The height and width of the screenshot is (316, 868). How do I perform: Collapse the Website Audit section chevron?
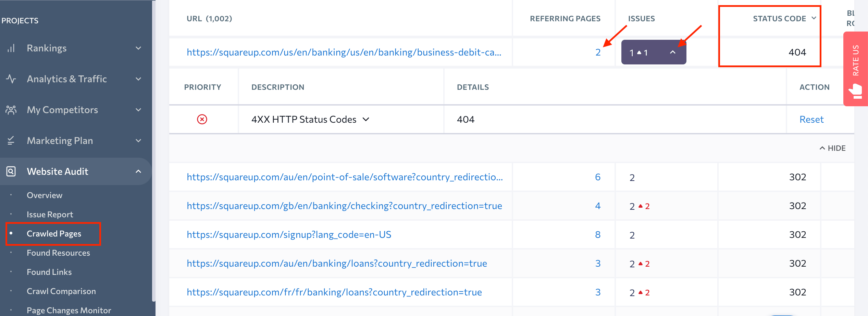[138, 171]
